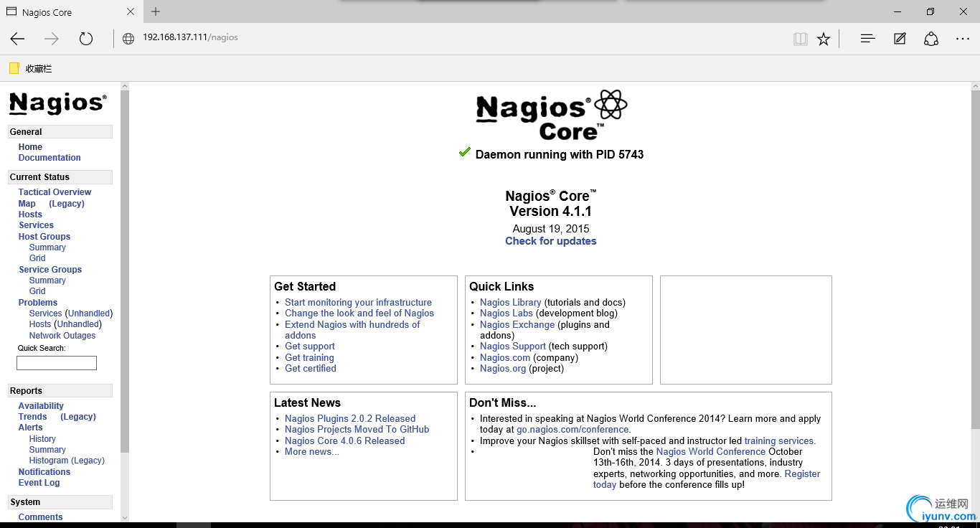Open Unhandled hosts problems link

coord(77,324)
